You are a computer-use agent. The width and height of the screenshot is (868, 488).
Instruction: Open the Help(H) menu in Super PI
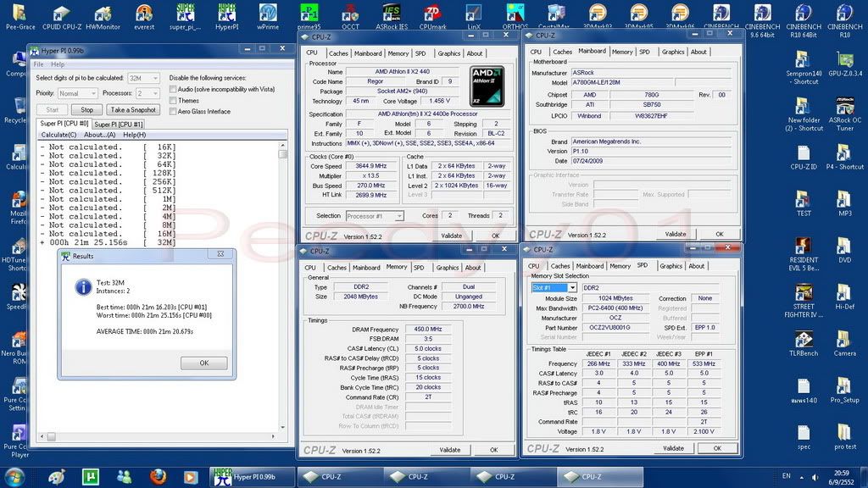(x=135, y=135)
